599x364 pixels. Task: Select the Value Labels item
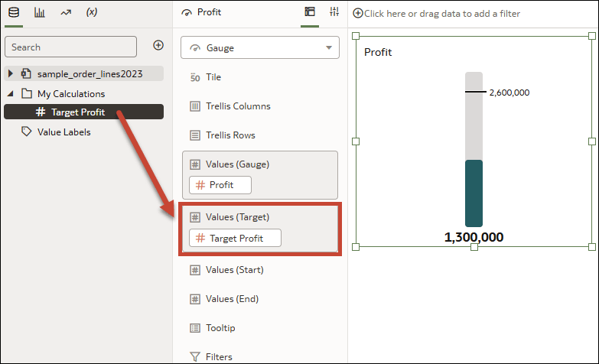63,132
